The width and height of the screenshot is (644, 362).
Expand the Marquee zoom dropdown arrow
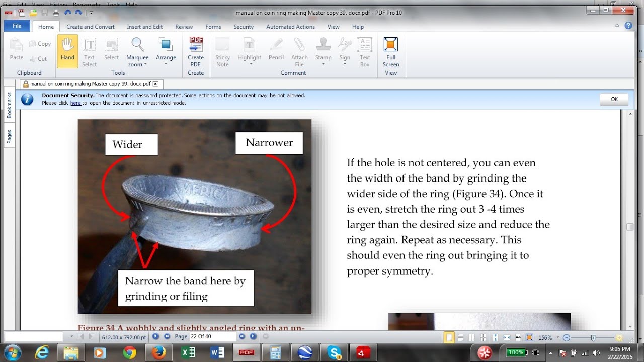[145, 65]
